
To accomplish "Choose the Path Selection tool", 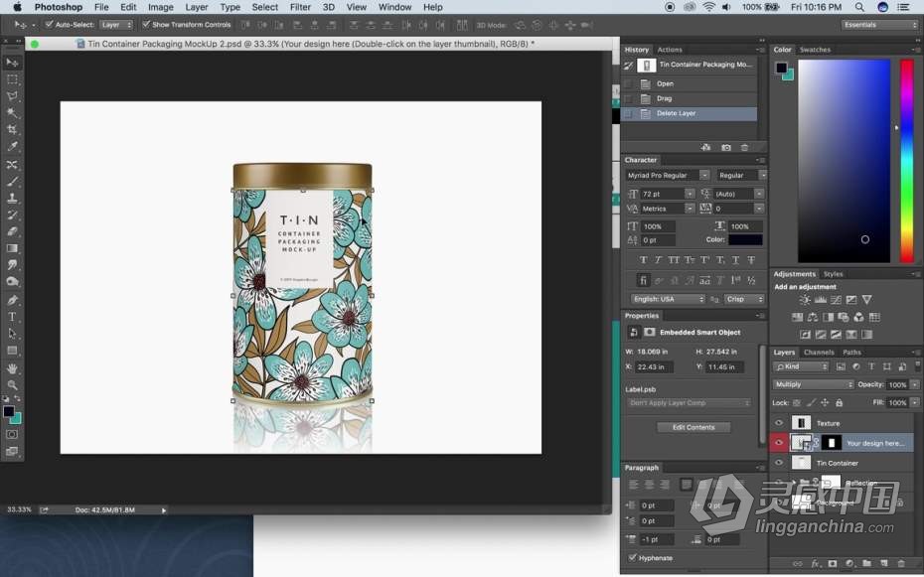I will pyautogui.click(x=12, y=334).
